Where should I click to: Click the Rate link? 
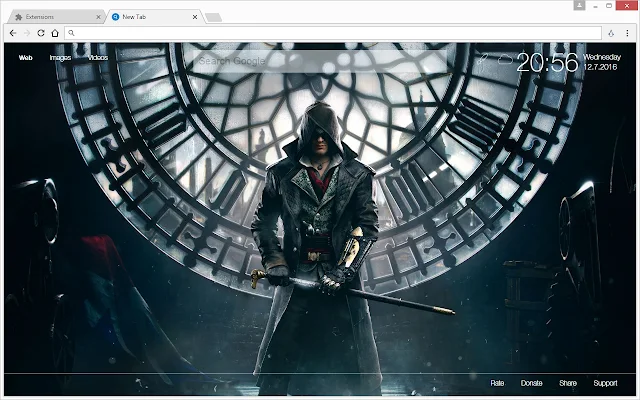(497, 383)
